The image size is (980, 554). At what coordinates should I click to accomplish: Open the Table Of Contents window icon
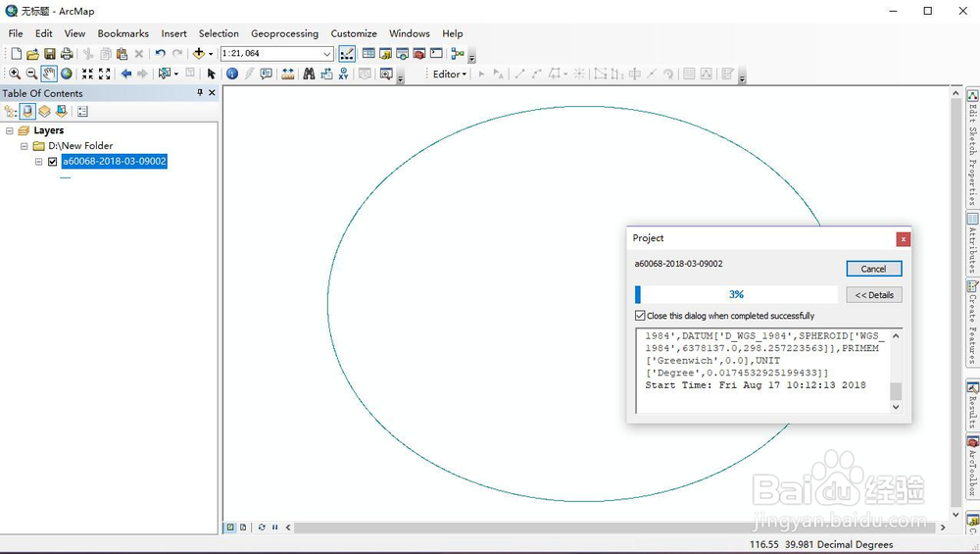[x=368, y=54]
